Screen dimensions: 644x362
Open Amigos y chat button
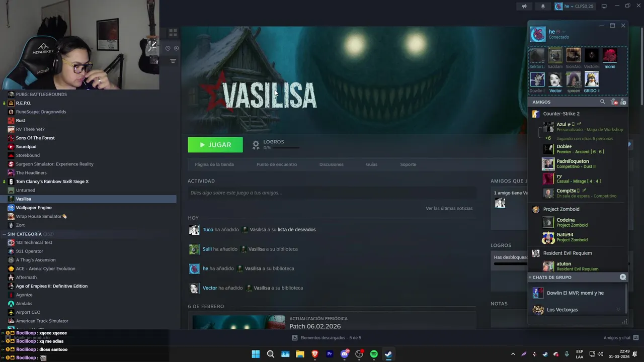coord(621,338)
